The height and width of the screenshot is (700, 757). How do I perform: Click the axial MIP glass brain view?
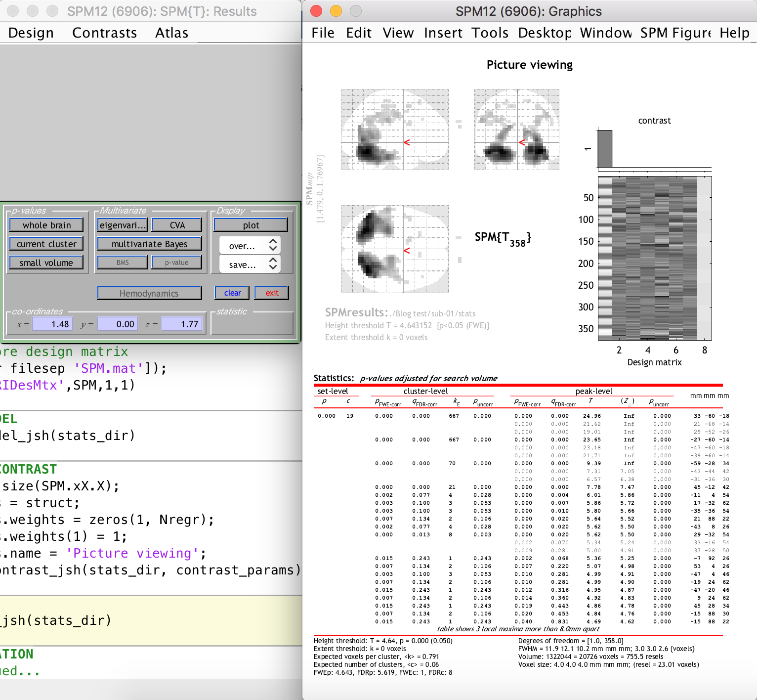tap(395, 249)
